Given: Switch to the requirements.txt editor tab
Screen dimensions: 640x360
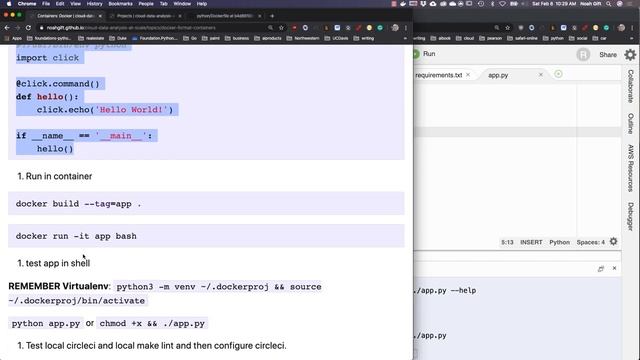Looking at the screenshot, I should point(439,75).
